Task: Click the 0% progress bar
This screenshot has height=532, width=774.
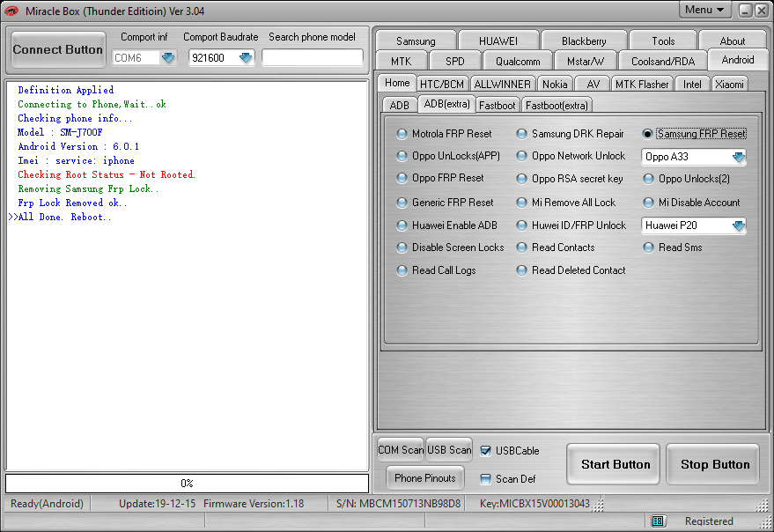Action: (x=187, y=483)
